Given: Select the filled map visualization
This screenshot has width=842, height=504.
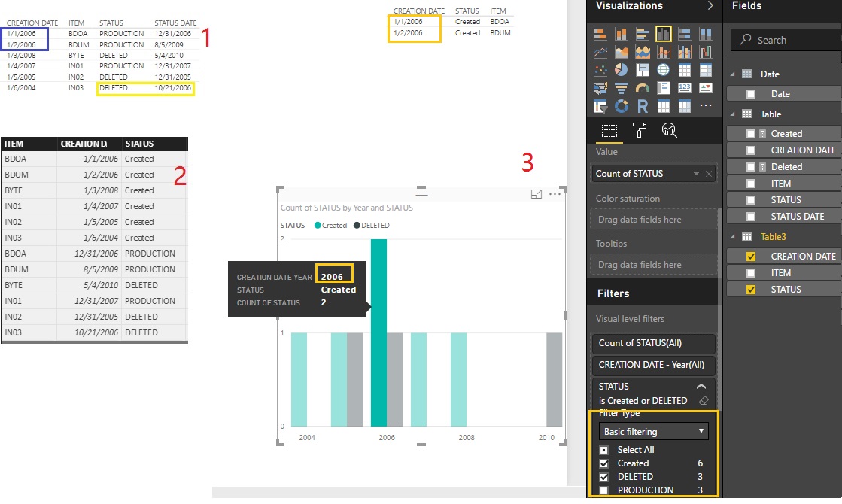Looking at the screenshot, I should (x=600, y=88).
